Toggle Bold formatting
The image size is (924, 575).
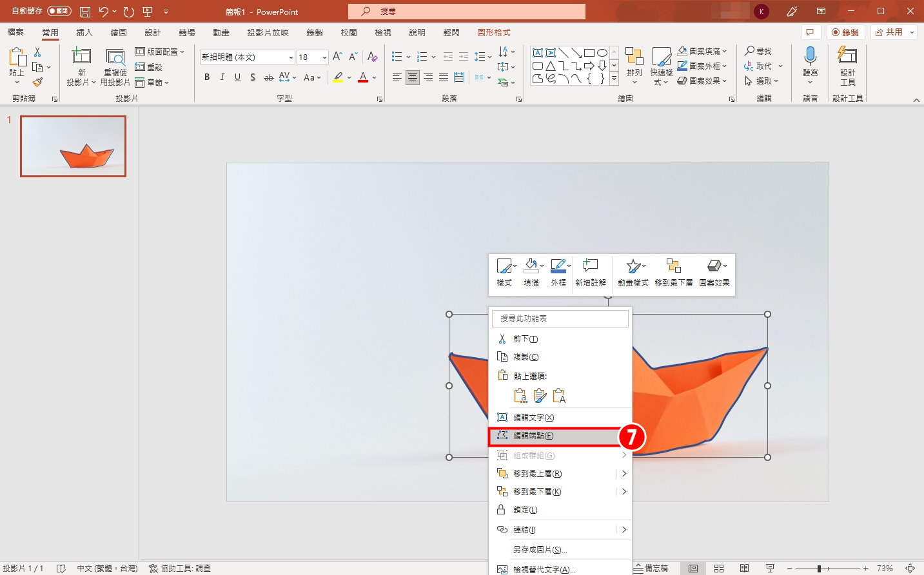(207, 77)
